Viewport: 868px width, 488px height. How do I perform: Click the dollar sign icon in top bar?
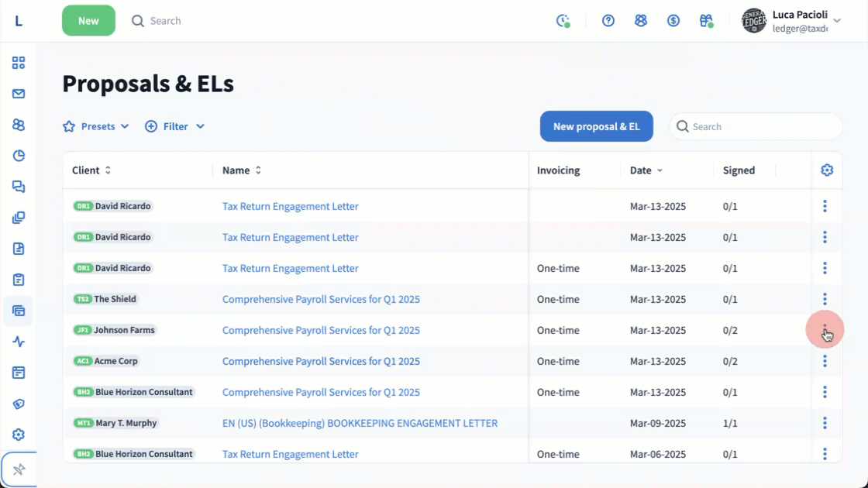[x=673, y=21]
